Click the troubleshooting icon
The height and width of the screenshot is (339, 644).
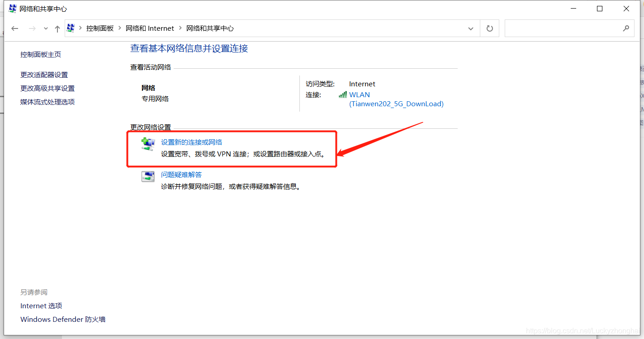click(x=148, y=176)
